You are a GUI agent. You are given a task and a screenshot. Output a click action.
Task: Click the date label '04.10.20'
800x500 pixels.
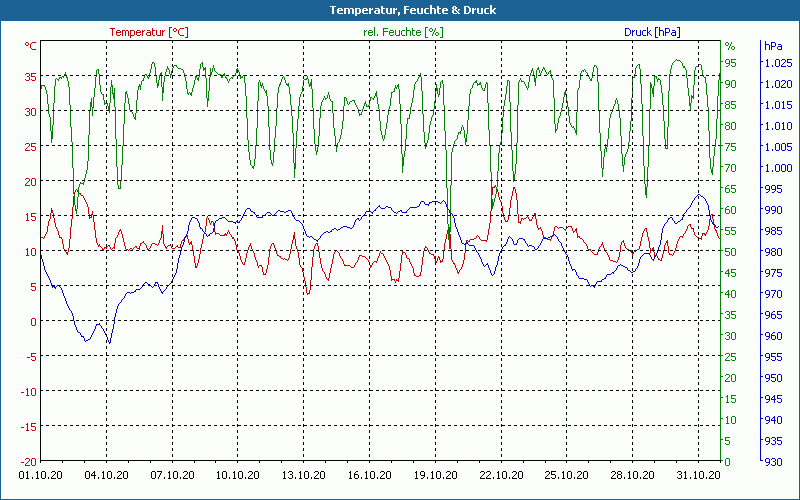[107, 475]
